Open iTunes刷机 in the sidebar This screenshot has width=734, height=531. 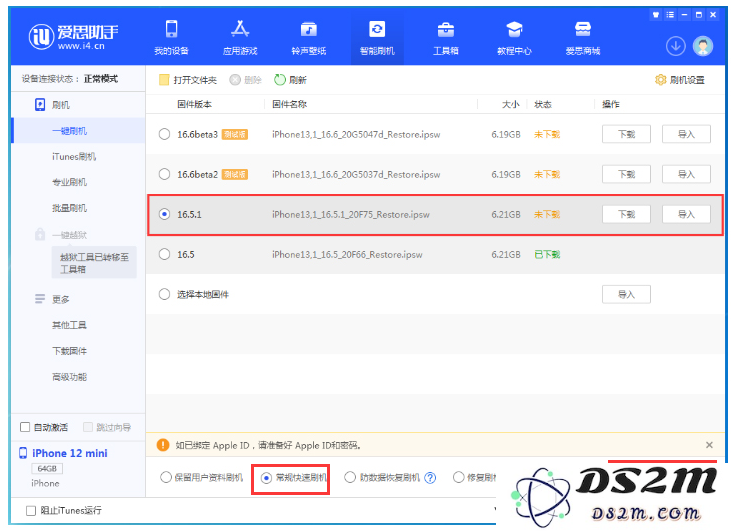(74, 156)
